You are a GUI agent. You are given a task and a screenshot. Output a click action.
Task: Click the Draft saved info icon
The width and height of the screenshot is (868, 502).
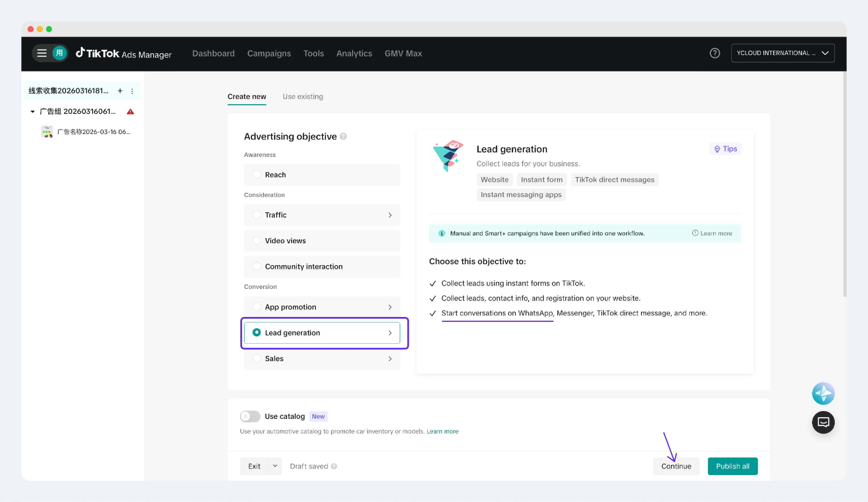point(334,466)
